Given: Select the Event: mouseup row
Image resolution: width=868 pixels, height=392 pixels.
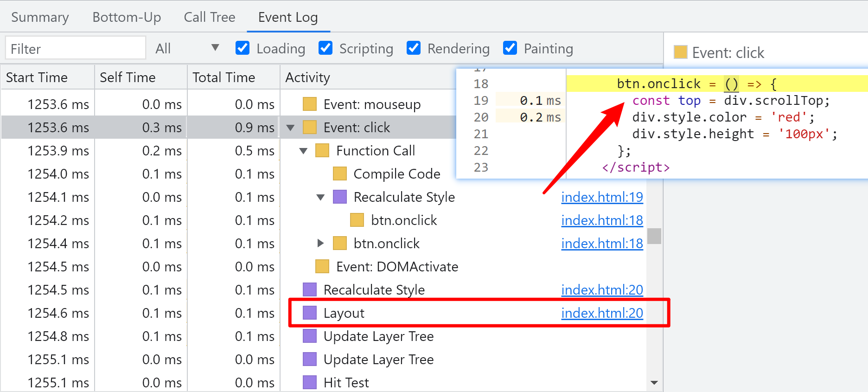Looking at the screenshot, I should [229, 104].
